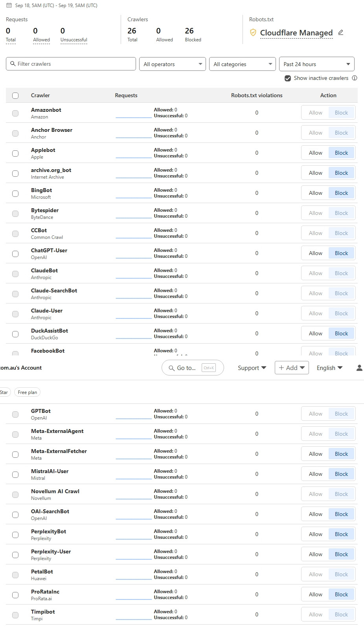This screenshot has height=627, width=364.
Task: Click the GPTBot crawler name
Action: pos(41,411)
